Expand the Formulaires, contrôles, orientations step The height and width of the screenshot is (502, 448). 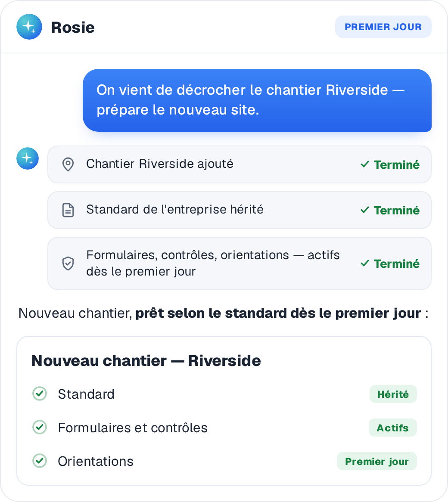coord(240,263)
